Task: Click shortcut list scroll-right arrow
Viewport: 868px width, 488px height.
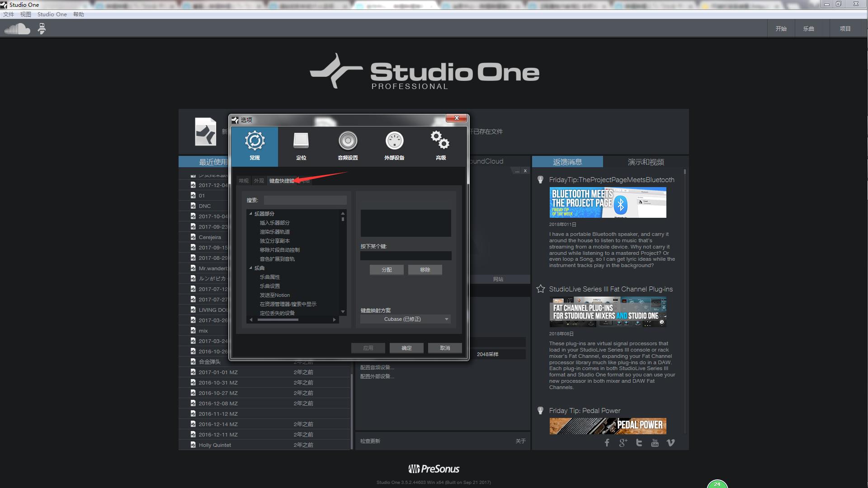Action: tap(335, 319)
